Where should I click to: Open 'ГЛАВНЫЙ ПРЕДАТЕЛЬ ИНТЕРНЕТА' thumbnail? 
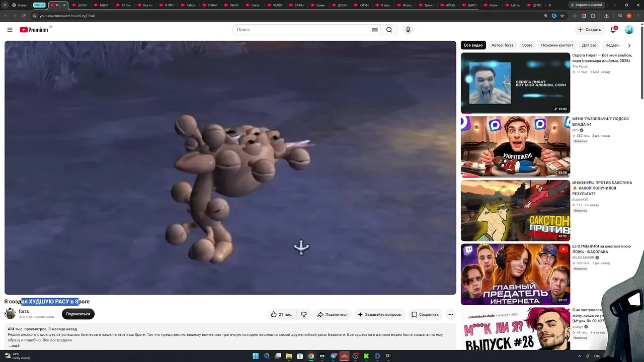(515, 275)
